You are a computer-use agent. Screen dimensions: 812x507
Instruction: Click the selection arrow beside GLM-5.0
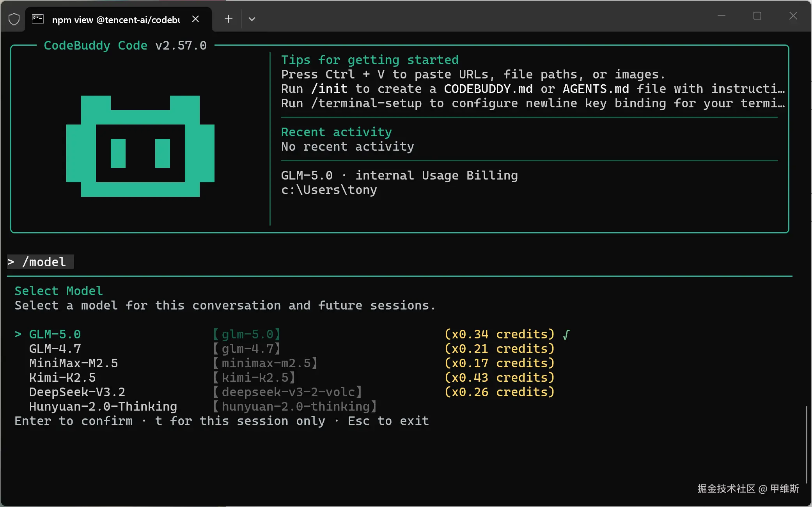coord(18,334)
